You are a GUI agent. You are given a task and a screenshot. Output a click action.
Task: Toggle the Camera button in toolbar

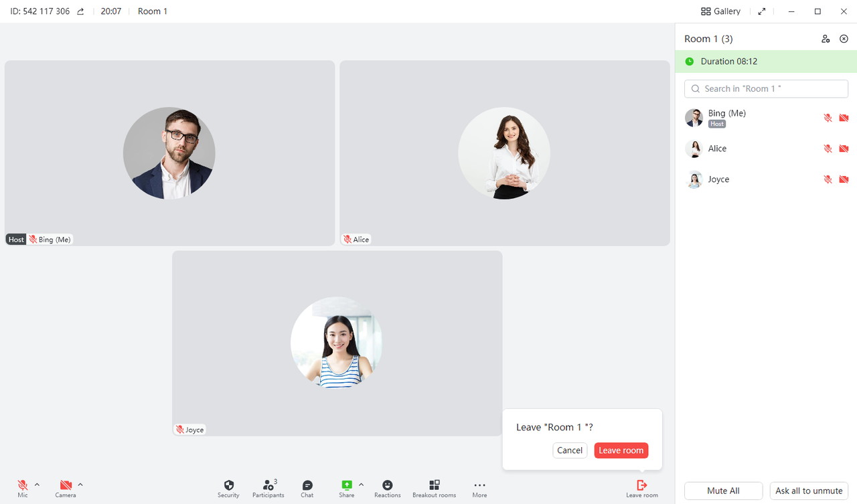66,485
